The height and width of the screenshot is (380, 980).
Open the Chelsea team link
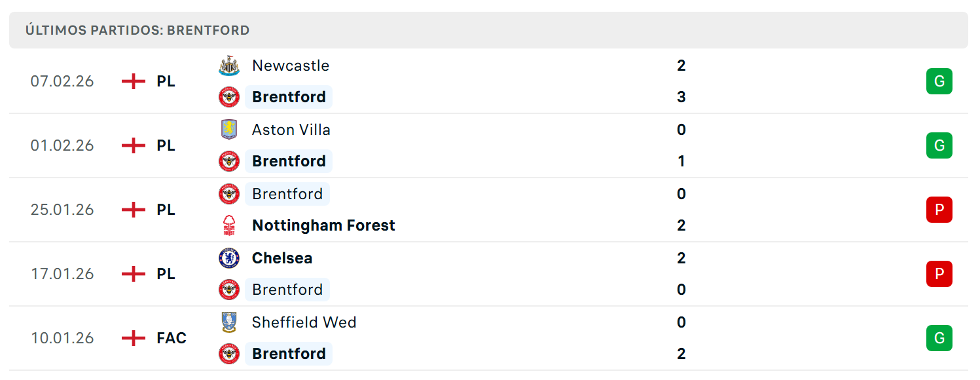(282, 258)
